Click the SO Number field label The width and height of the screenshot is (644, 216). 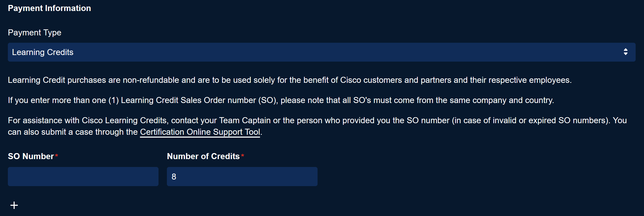[x=31, y=156]
